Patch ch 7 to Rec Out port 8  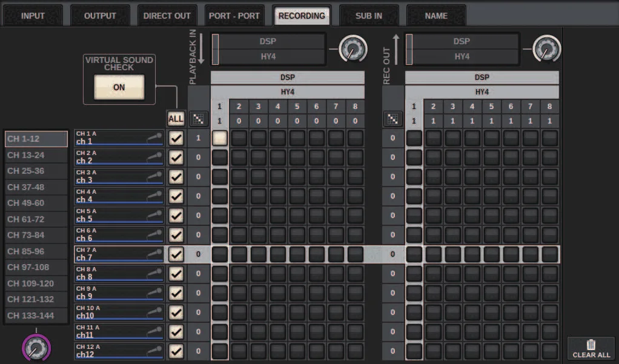[549, 254]
